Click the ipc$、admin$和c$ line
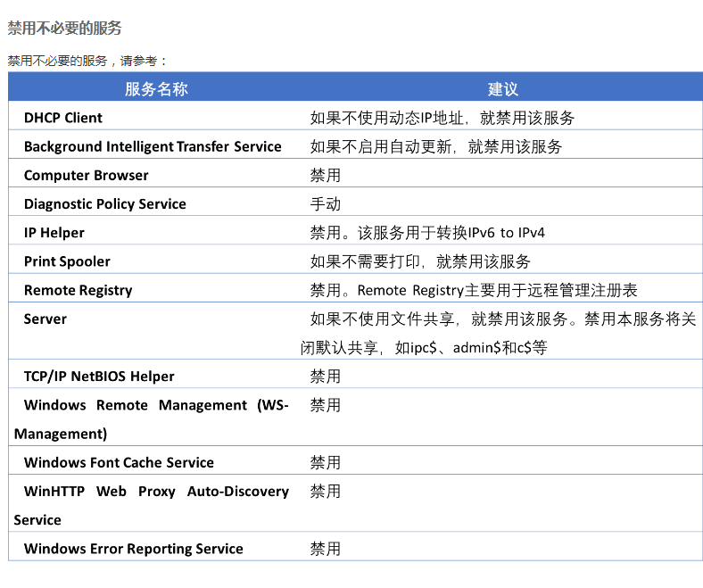The width and height of the screenshot is (703, 588). [x=424, y=348]
